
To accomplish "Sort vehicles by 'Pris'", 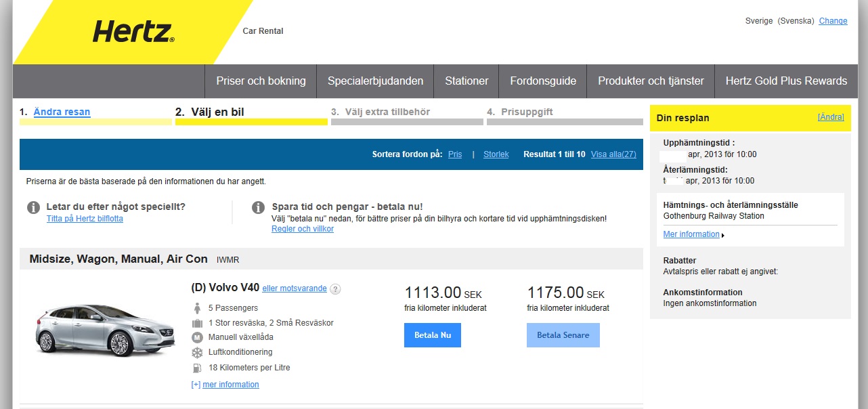I will (455, 154).
